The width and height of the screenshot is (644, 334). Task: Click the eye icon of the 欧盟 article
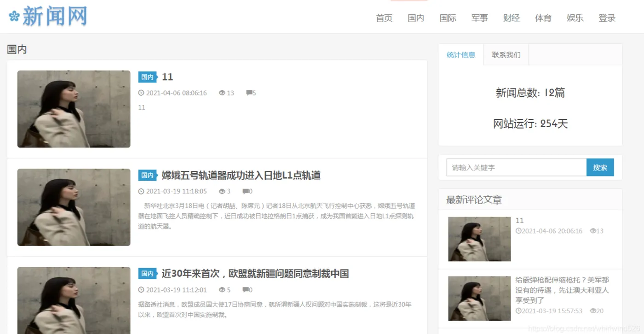222,290
